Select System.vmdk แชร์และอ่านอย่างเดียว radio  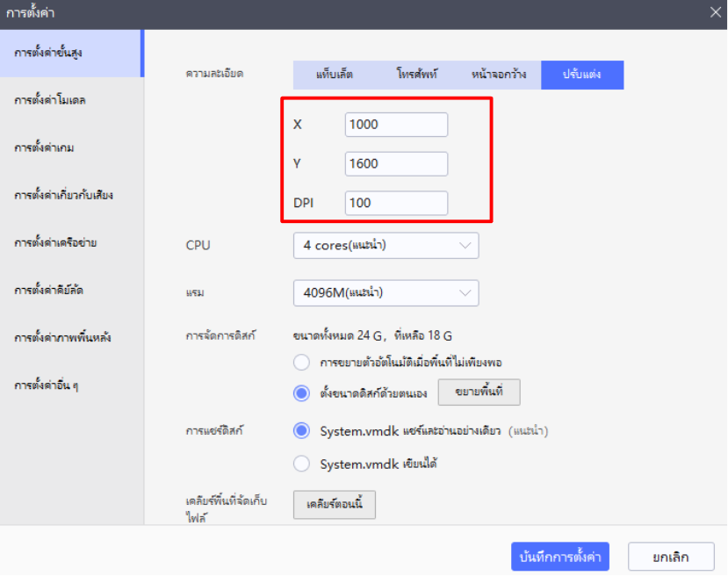[x=302, y=431]
